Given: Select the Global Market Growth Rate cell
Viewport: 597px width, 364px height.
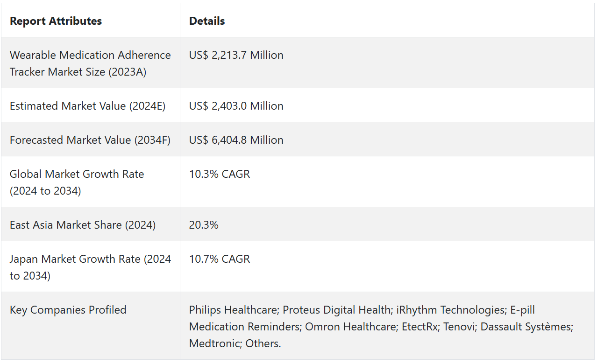Looking at the screenshot, I should (x=77, y=182).
